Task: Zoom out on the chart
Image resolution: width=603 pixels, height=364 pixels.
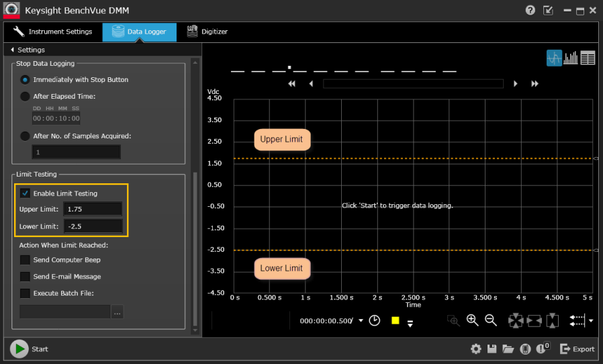Action: pos(491,320)
